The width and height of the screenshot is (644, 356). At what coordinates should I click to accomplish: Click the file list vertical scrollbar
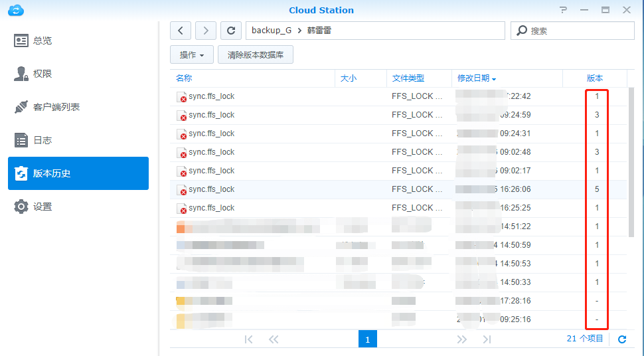click(631, 162)
